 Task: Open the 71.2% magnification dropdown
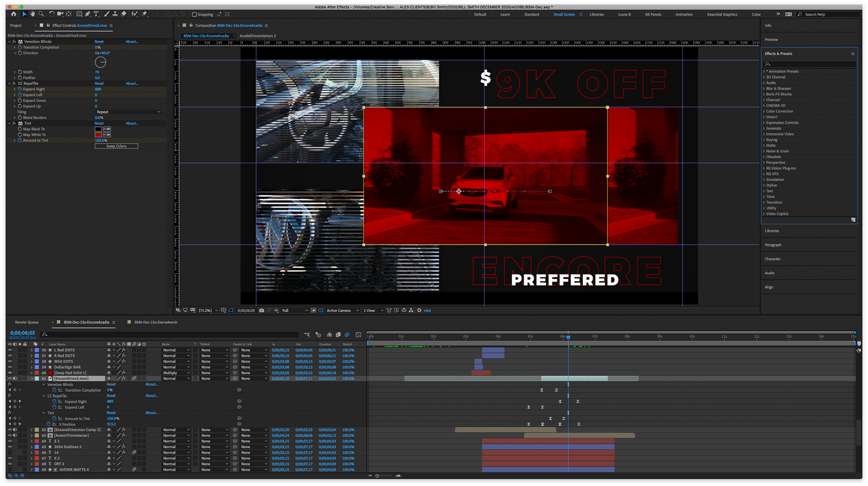click(208, 310)
